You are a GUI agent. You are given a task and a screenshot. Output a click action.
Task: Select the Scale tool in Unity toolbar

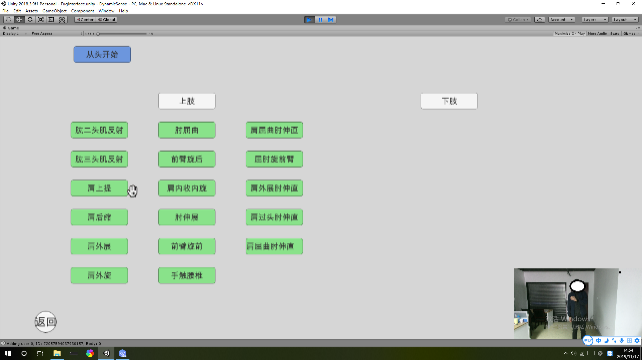click(41, 19)
